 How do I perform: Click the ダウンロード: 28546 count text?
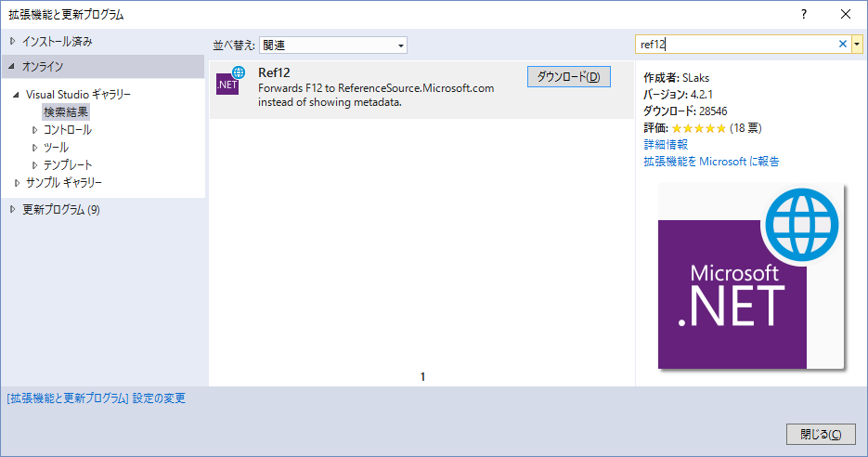tap(685, 111)
